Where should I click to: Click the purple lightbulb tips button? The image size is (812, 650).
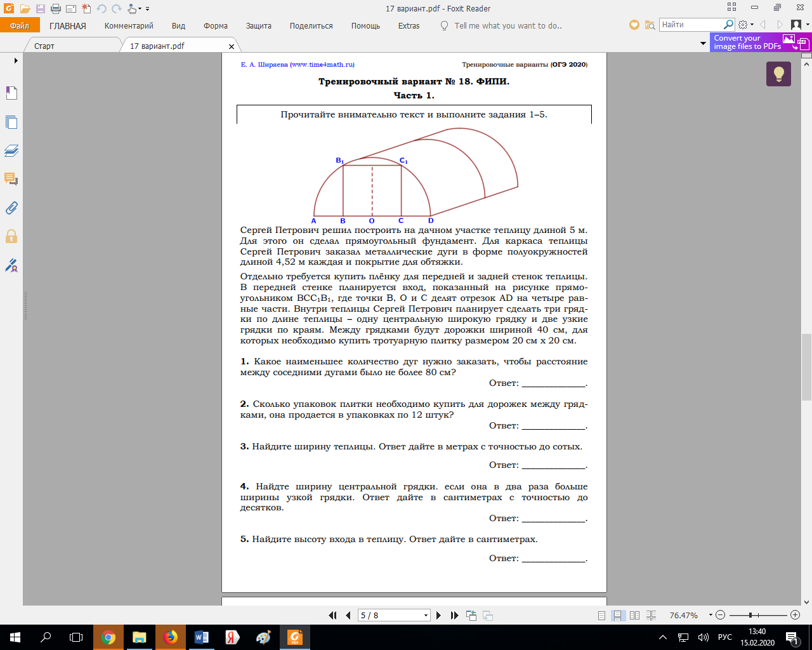[x=778, y=74]
